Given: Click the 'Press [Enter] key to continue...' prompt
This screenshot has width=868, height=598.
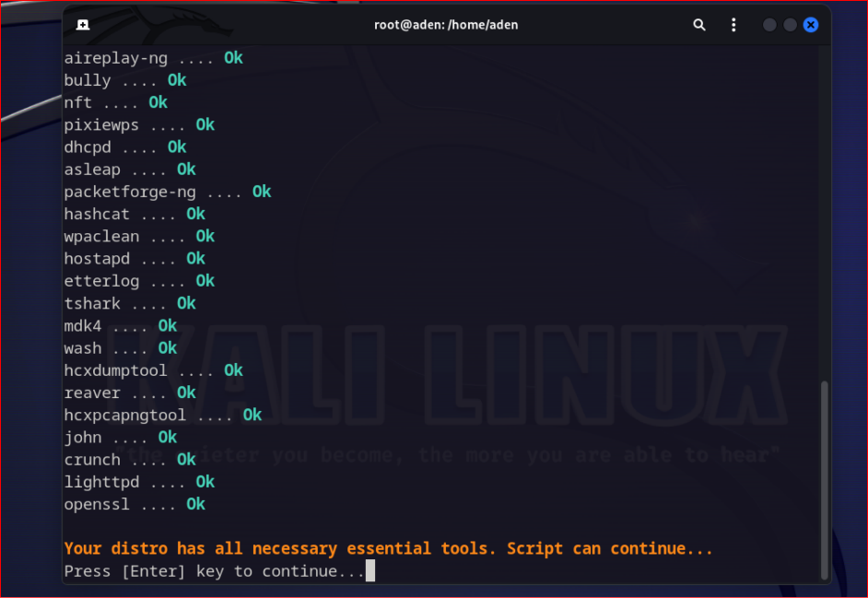Looking at the screenshot, I should pyautogui.click(x=214, y=571).
